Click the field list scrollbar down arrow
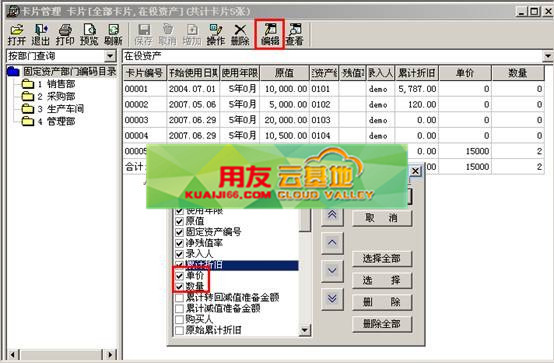Image resolution: width=554 pixels, height=363 pixels. 304,330
